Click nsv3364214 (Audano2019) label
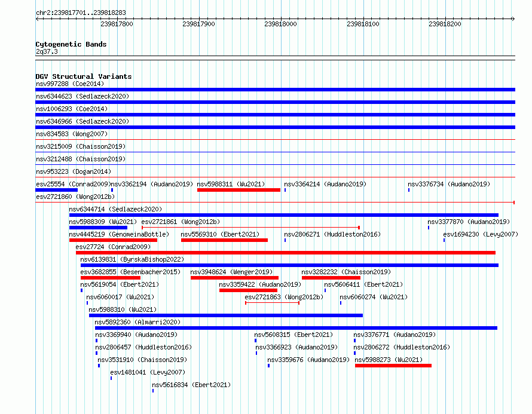The image size is (532, 414). (x=325, y=184)
